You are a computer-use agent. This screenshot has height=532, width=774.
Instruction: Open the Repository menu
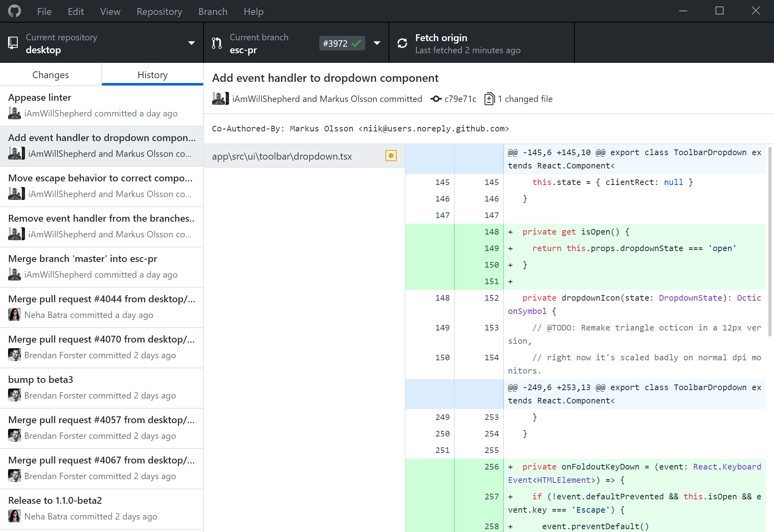(x=159, y=11)
